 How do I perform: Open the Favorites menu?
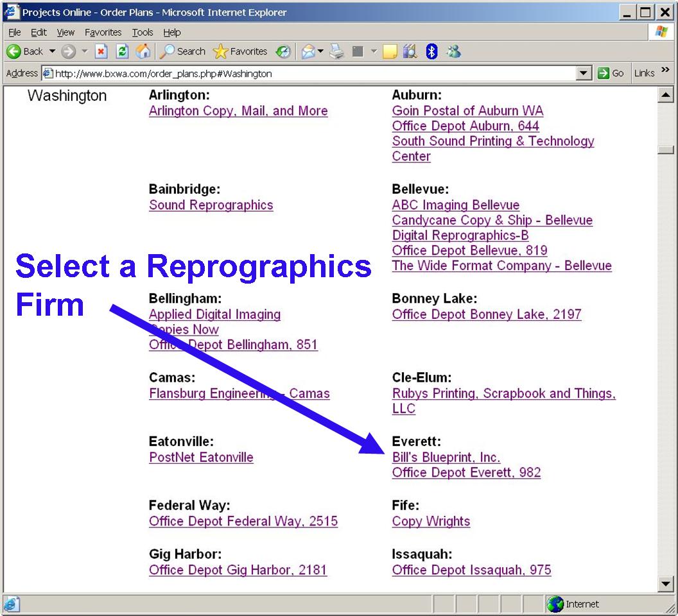point(103,33)
